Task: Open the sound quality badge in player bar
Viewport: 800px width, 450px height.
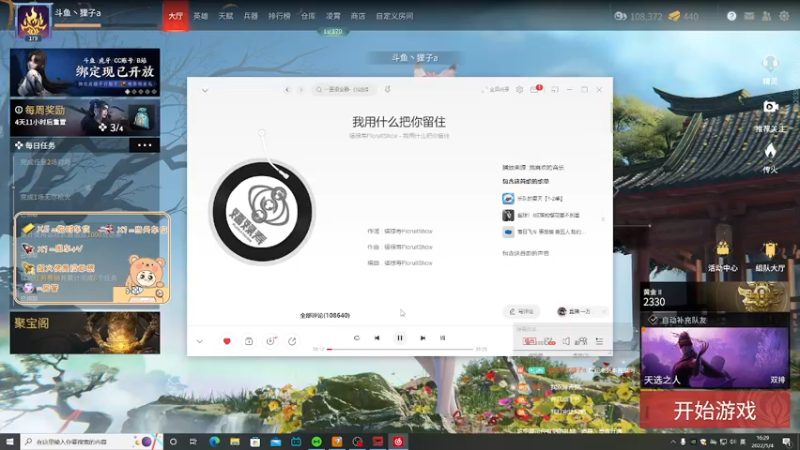Action: pos(530,341)
